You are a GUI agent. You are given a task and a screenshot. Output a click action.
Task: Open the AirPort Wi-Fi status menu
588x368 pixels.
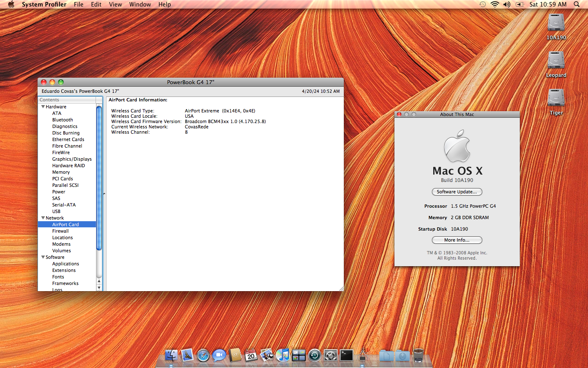pos(494,4)
